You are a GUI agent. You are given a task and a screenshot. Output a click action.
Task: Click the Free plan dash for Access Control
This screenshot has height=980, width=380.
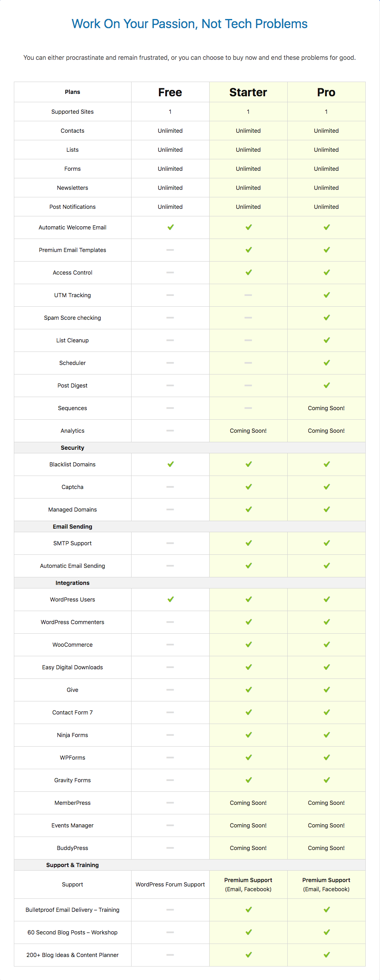pos(170,273)
